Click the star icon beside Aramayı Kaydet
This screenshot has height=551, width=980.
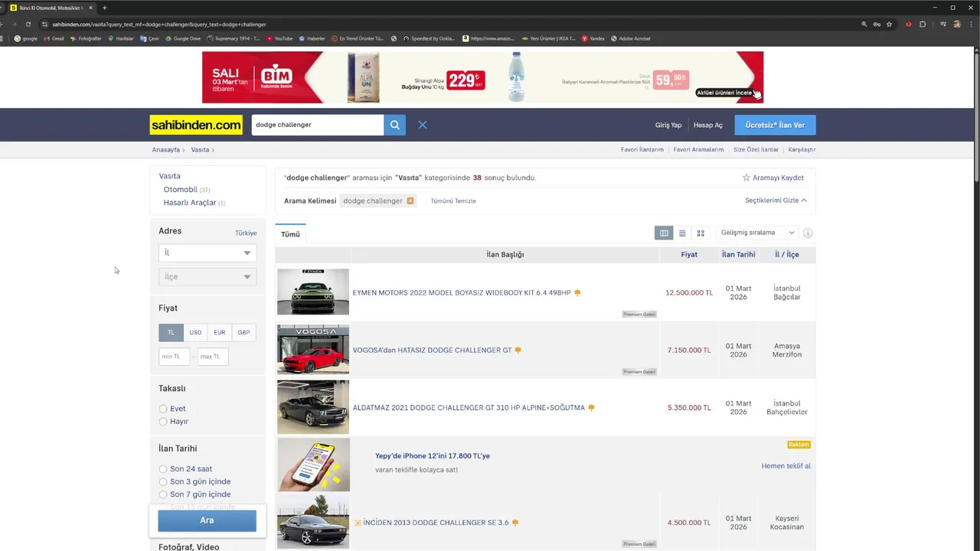pos(746,178)
